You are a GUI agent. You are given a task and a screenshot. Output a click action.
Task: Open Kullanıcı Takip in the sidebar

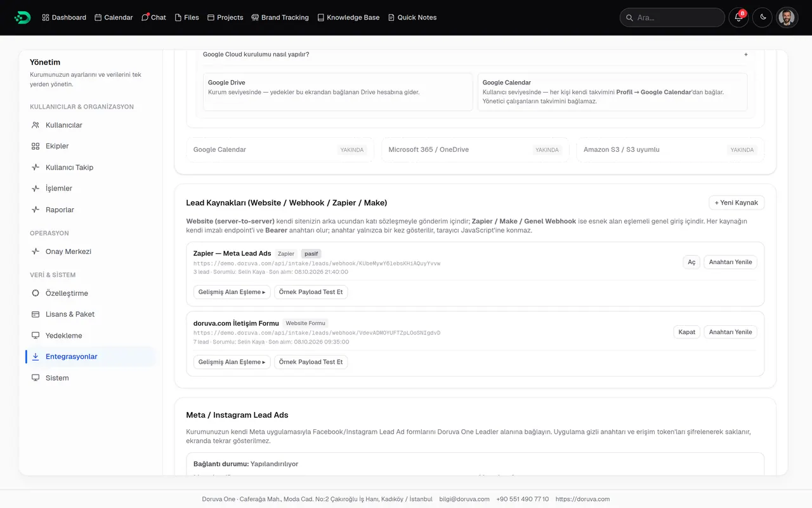(x=91, y=168)
